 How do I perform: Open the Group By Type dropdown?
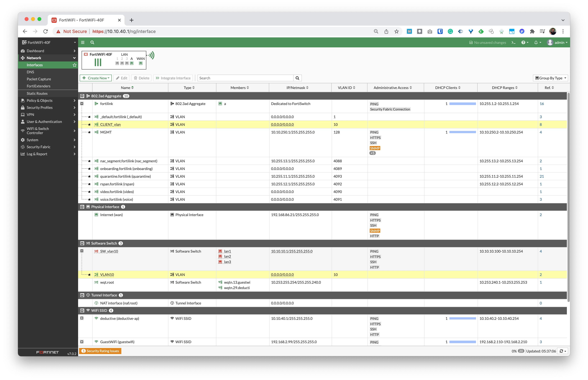point(551,78)
